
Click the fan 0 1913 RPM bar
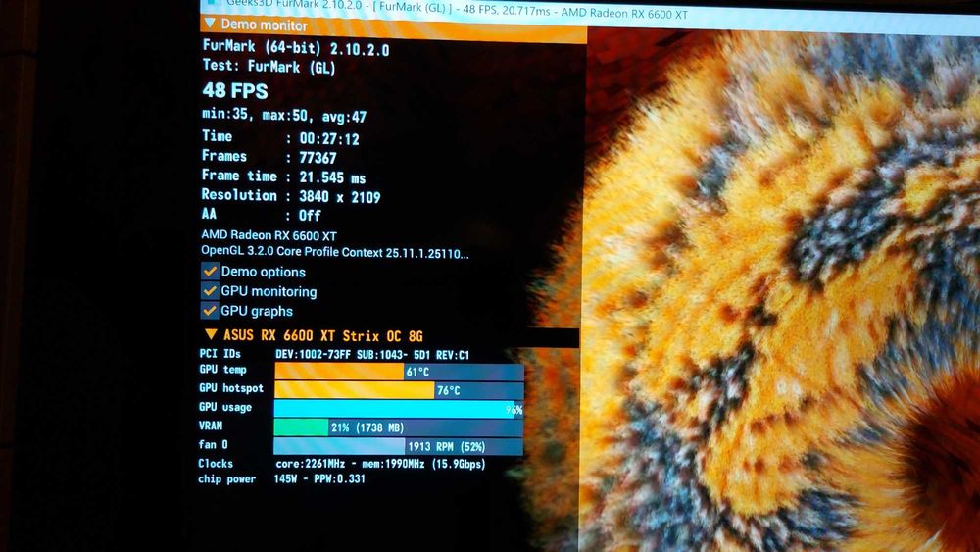[x=398, y=446]
